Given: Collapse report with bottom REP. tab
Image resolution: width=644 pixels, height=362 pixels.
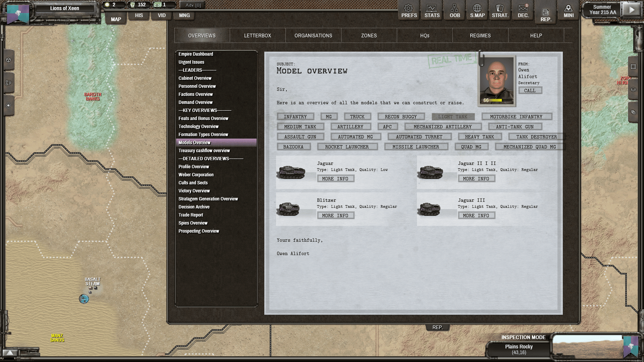Looking at the screenshot, I should [437, 327].
